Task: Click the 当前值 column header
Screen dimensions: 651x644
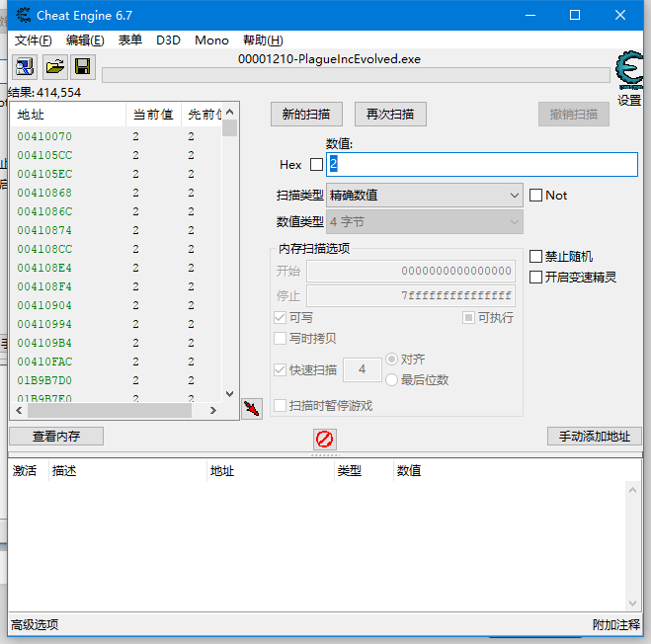Action: (153, 115)
